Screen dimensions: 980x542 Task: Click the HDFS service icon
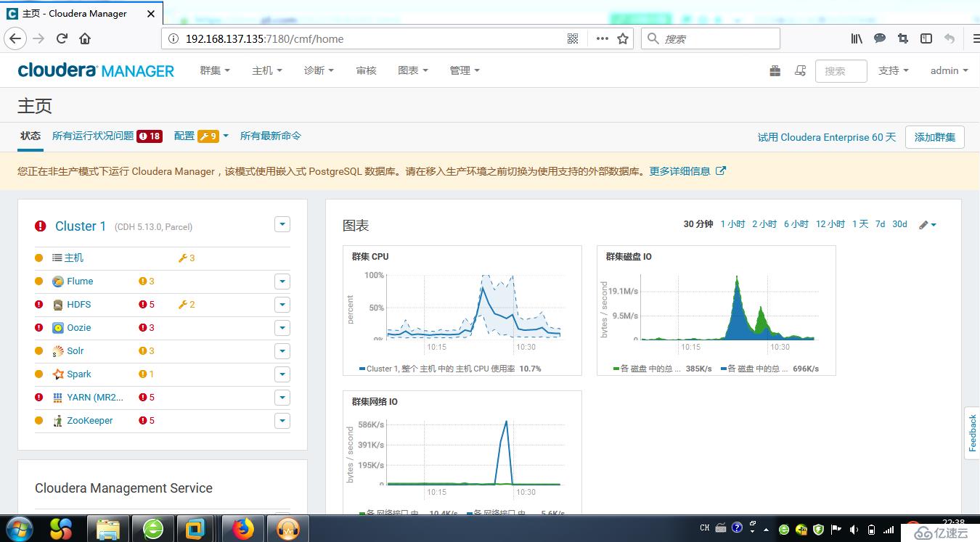[x=58, y=305]
